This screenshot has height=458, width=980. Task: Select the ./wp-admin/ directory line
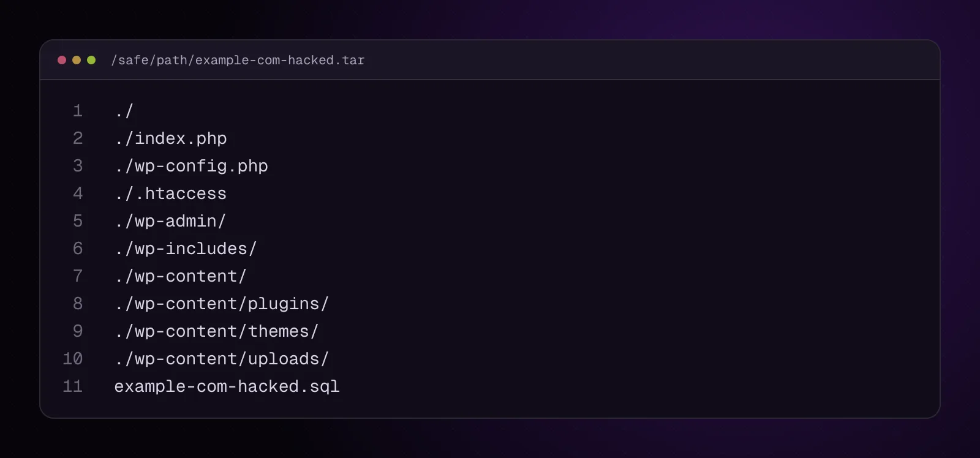point(170,221)
